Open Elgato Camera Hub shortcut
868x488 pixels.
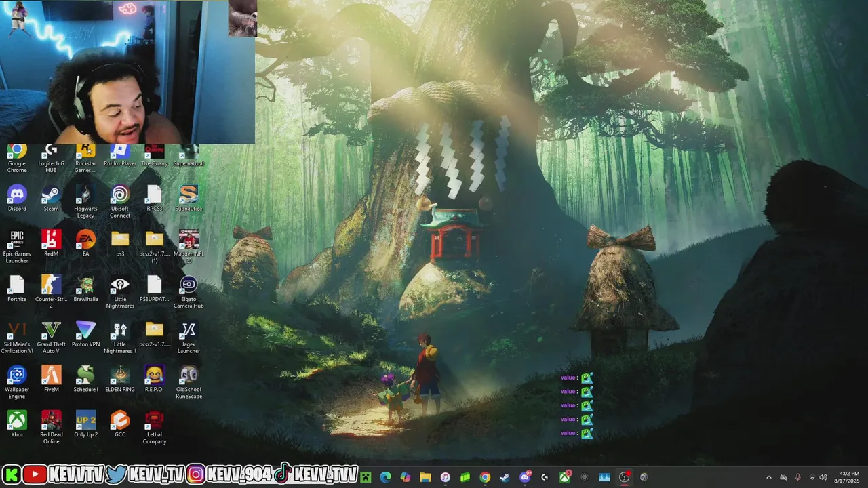189,292
